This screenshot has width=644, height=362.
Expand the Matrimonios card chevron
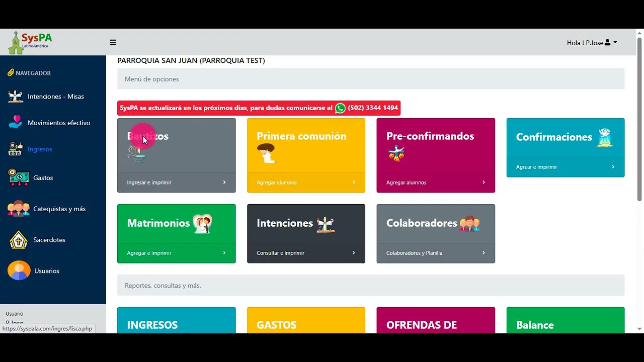[x=224, y=253]
